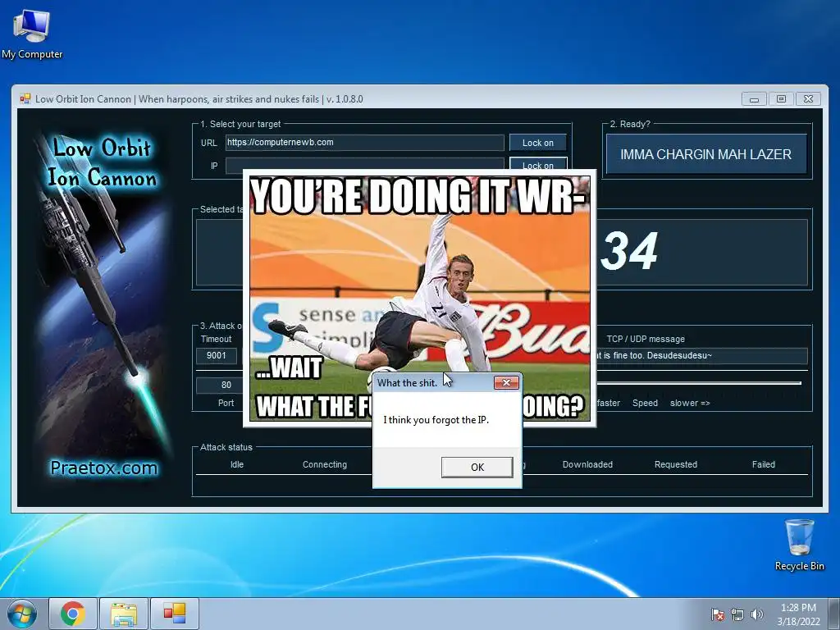Click the Failed status column label

point(764,464)
